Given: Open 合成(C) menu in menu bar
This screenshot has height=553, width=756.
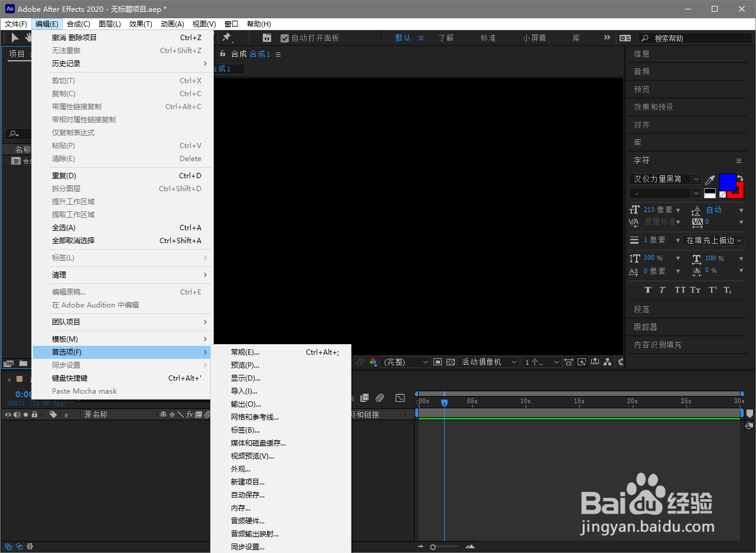Looking at the screenshot, I should (79, 24).
